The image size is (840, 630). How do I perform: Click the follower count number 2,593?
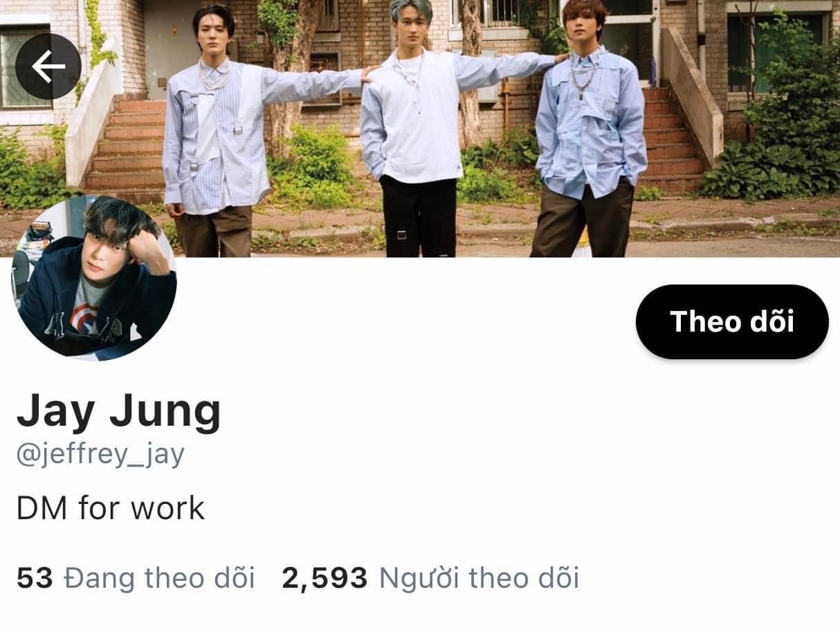[325, 578]
